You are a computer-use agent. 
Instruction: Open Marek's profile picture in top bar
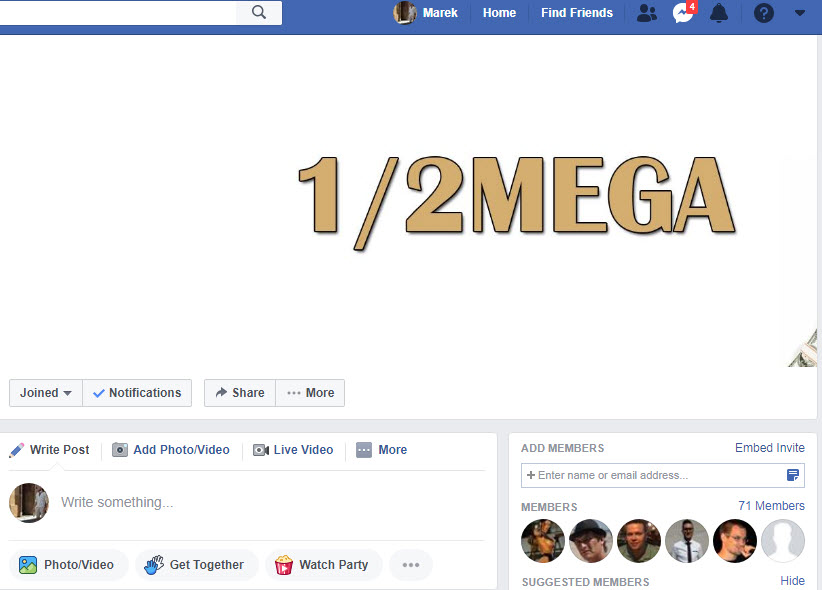405,13
